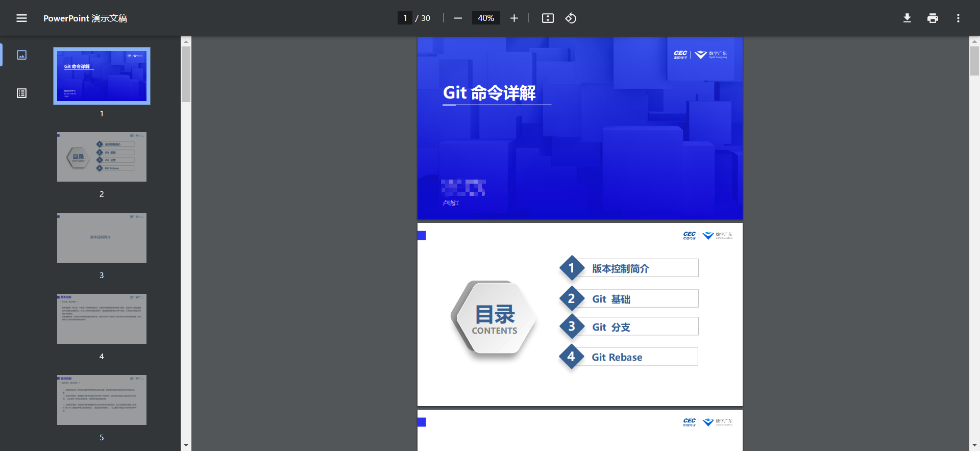
Task: Click the main document scrollbar up arrow
Action: tap(974, 41)
